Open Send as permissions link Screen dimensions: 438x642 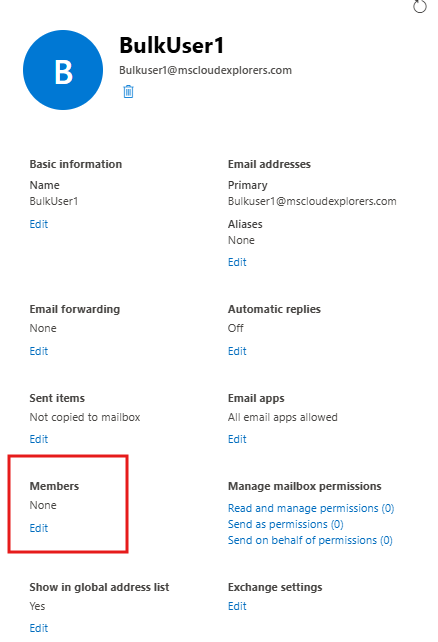point(285,524)
